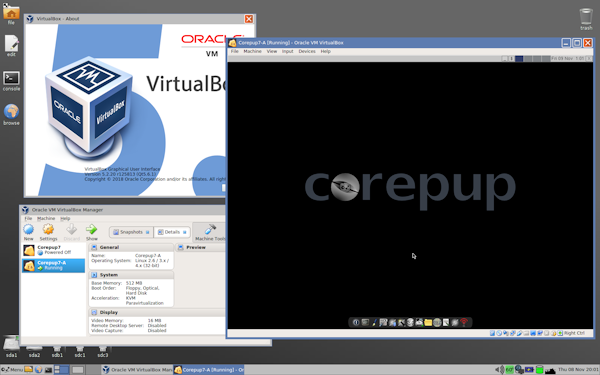This screenshot has width=600, height=375.
Task: Collapse the Display section header
Action: 157,312
